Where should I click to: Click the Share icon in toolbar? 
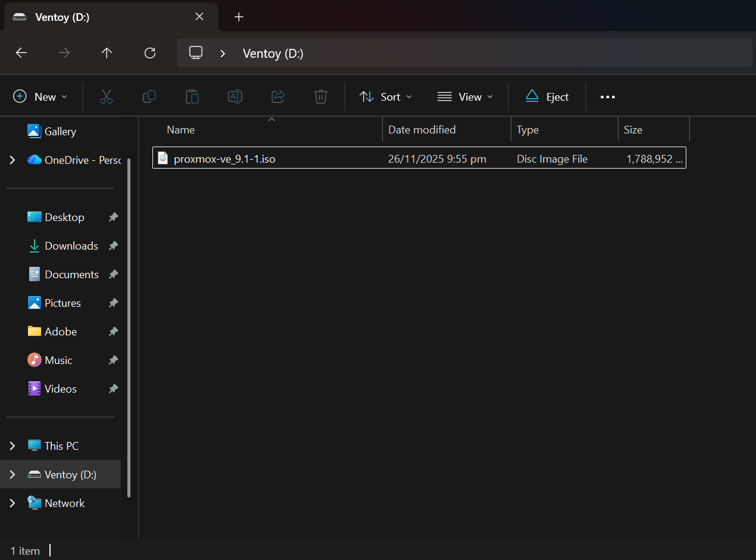[x=278, y=97]
